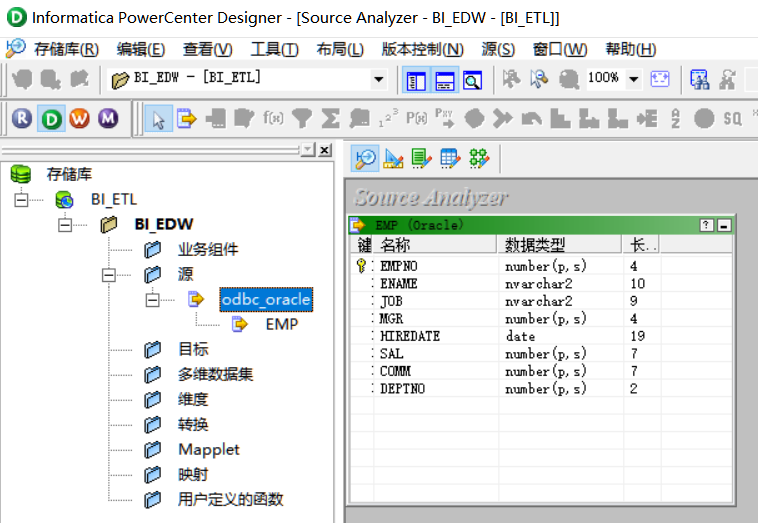The width and height of the screenshot is (758, 523).
Task: Select the arrow pointer tool
Action: pos(159,119)
